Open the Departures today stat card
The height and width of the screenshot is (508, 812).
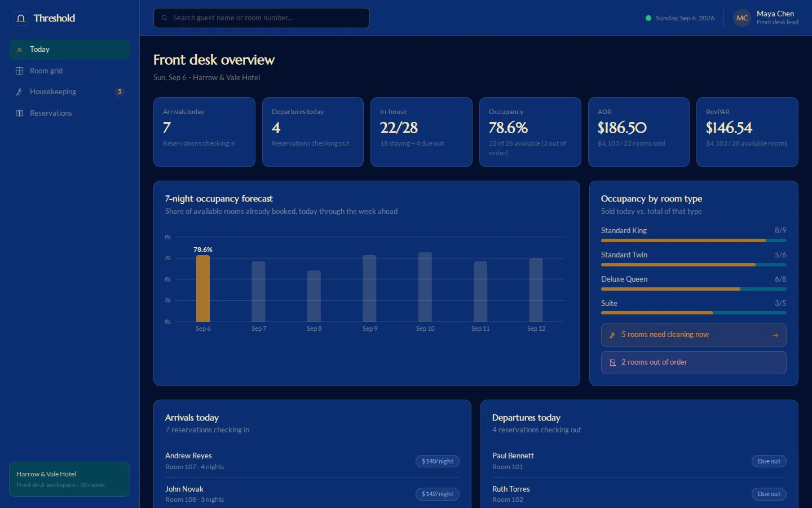[313, 132]
